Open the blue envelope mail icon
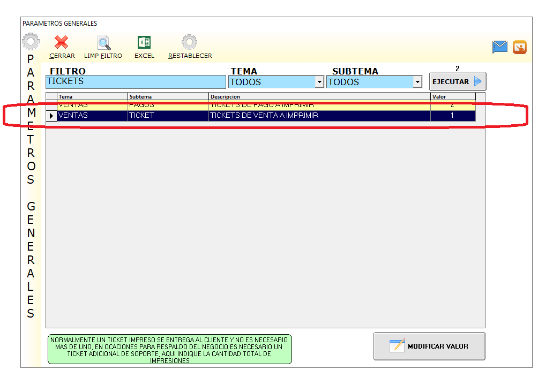This screenshot has width=553, height=392. click(499, 47)
